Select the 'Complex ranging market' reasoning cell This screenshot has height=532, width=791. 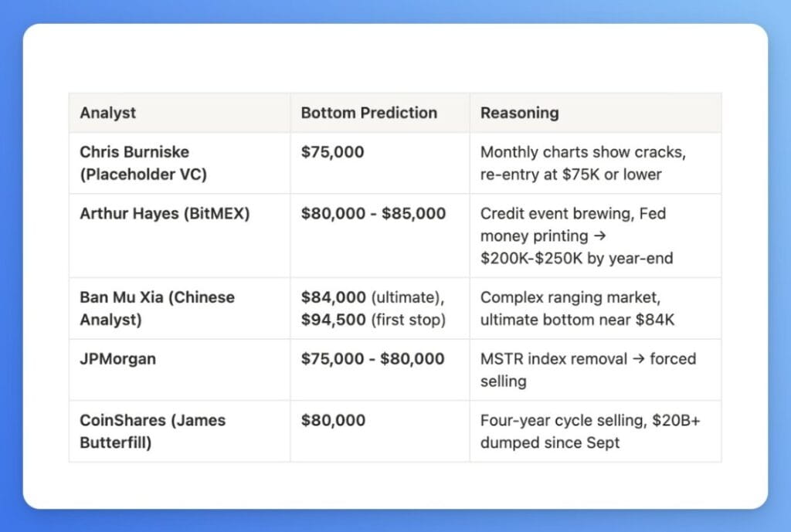tap(577, 308)
